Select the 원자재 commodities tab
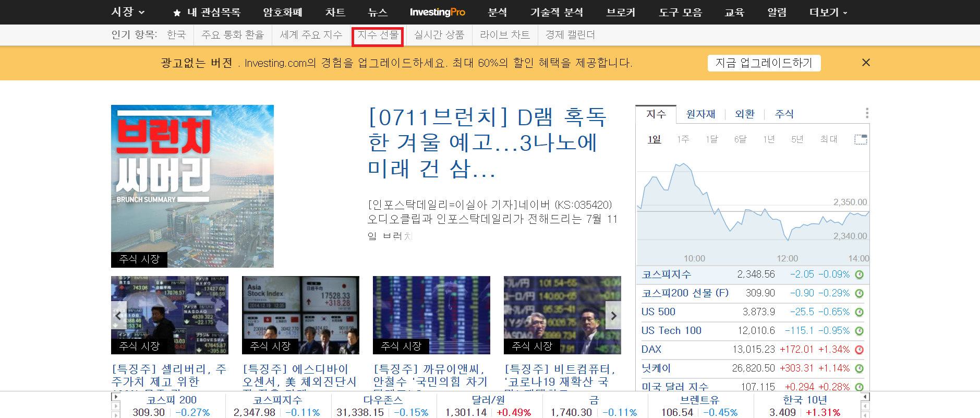Screen dimensions: 980x418 pyautogui.click(x=700, y=114)
